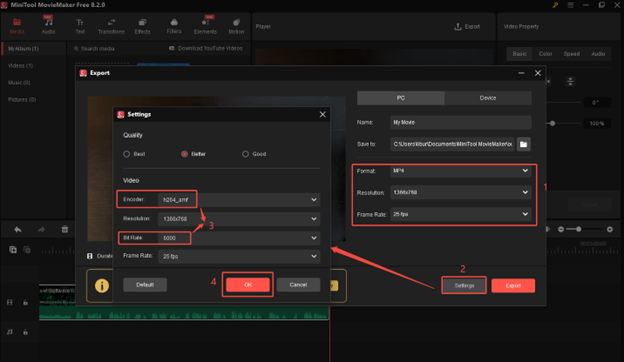
Task: Select the PC tab in Export dialog
Action: coord(400,98)
